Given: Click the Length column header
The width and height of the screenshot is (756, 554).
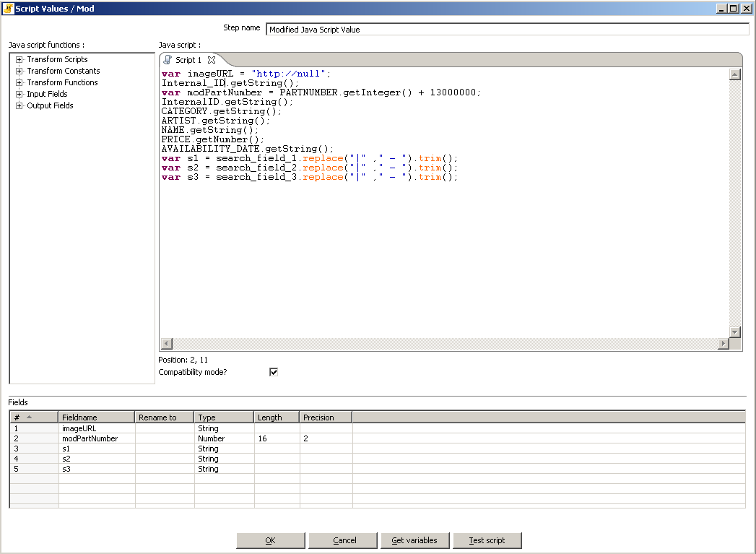Looking at the screenshot, I should click(277, 417).
